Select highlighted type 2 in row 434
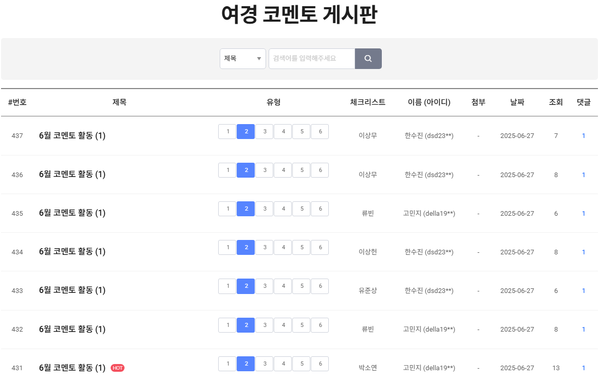Image resolution: width=600 pixels, height=380 pixels. (x=246, y=248)
